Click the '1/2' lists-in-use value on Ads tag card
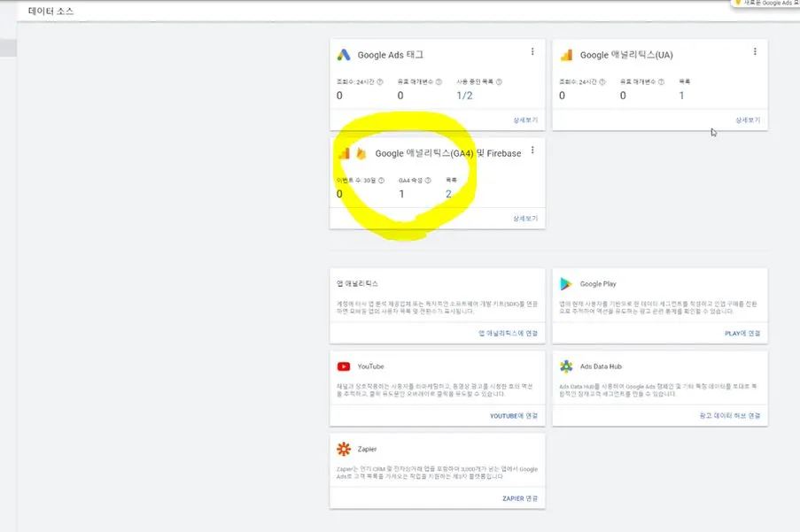800x532 pixels. (464, 96)
